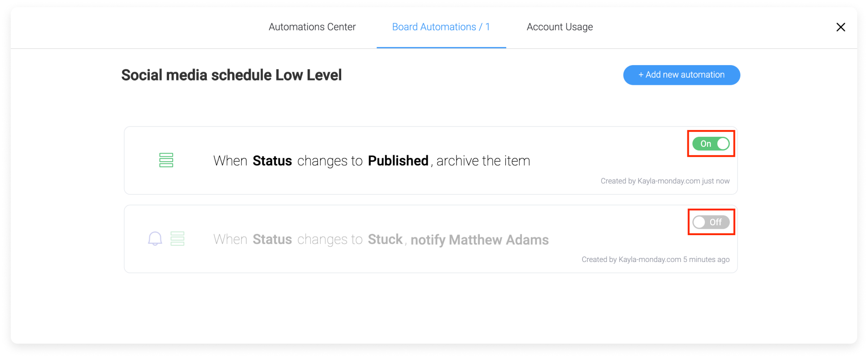Click 'Created by Kayla-monday.com just now' text
Image resolution: width=868 pixels, height=358 pixels.
(x=665, y=181)
